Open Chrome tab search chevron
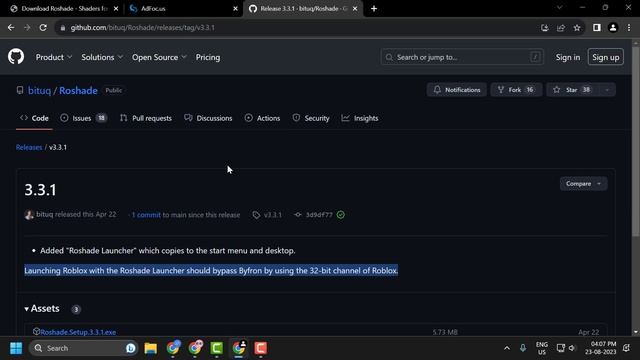 [x=560, y=8]
